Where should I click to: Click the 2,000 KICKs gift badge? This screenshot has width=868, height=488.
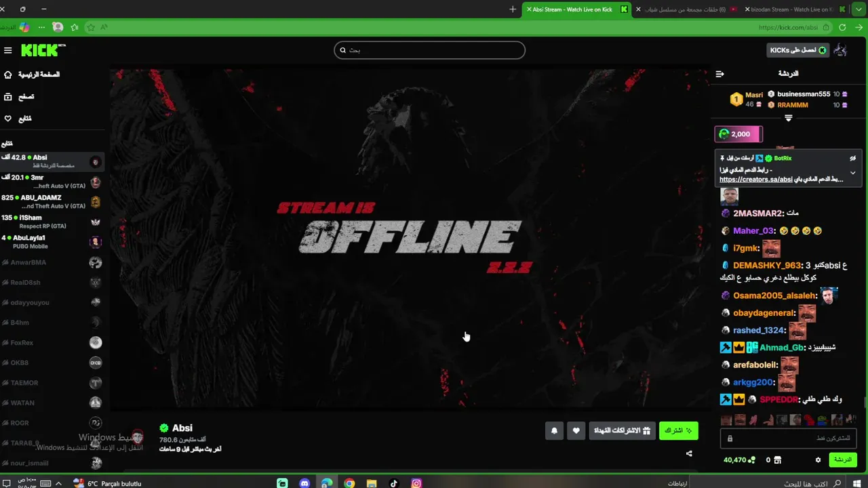pos(738,134)
